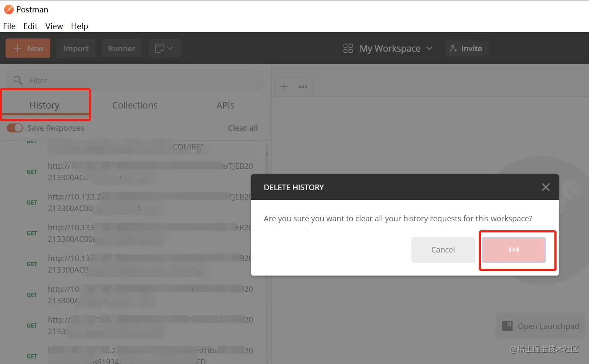Click the Clear all link
The width and height of the screenshot is (589, 364).
click(x=243, y=128)
